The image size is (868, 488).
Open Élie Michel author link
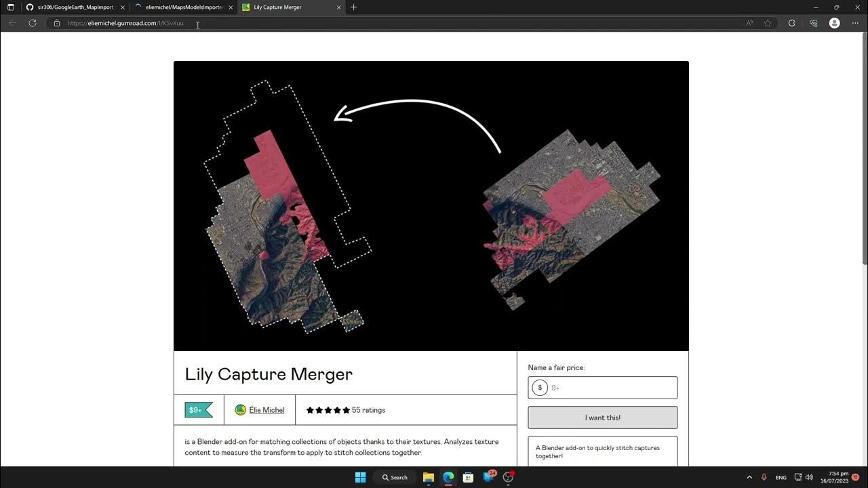pyautogui.click(x=267, y=410)
